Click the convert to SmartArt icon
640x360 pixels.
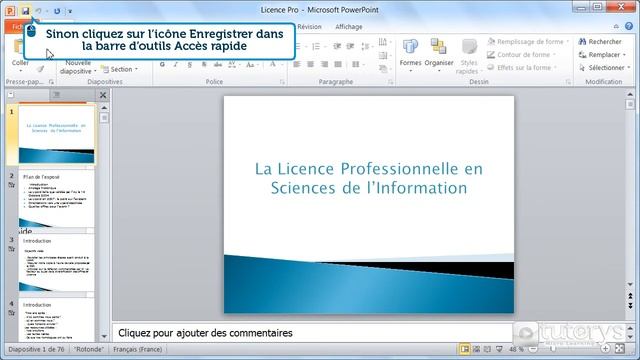click(x=383, y=69)
